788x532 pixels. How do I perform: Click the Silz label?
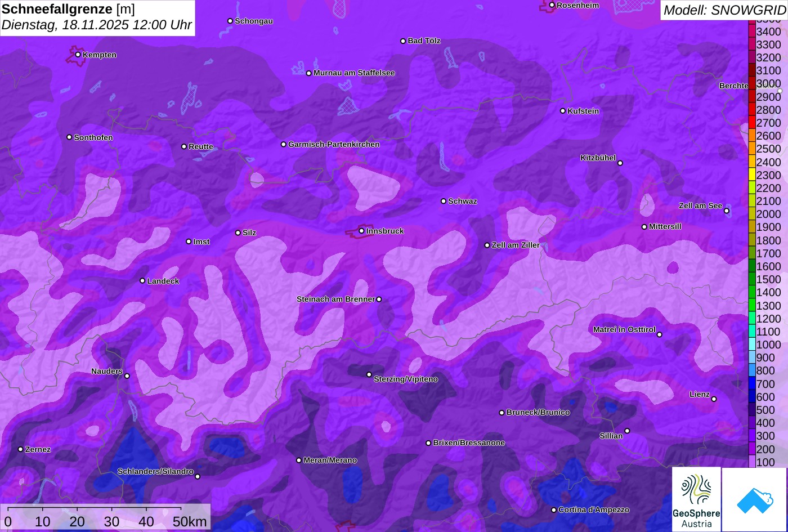point(249,233)
